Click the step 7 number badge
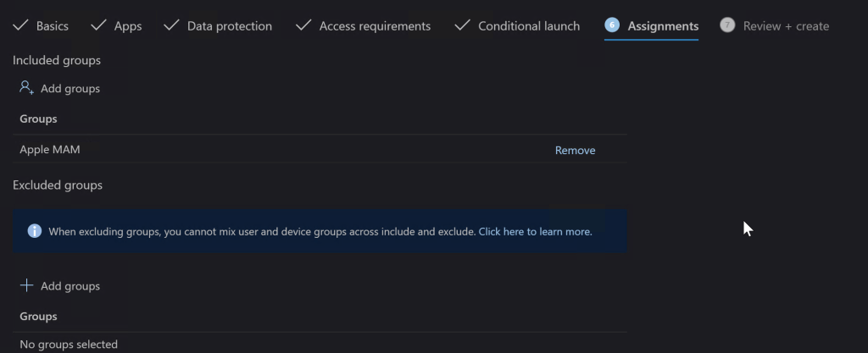868x353 pixels. [x=726, y=25]
